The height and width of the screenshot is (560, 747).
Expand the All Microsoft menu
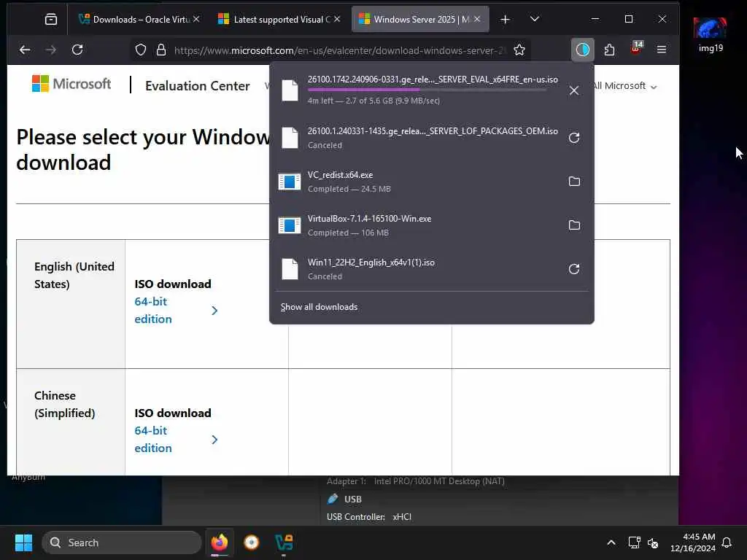click(625, 86)
